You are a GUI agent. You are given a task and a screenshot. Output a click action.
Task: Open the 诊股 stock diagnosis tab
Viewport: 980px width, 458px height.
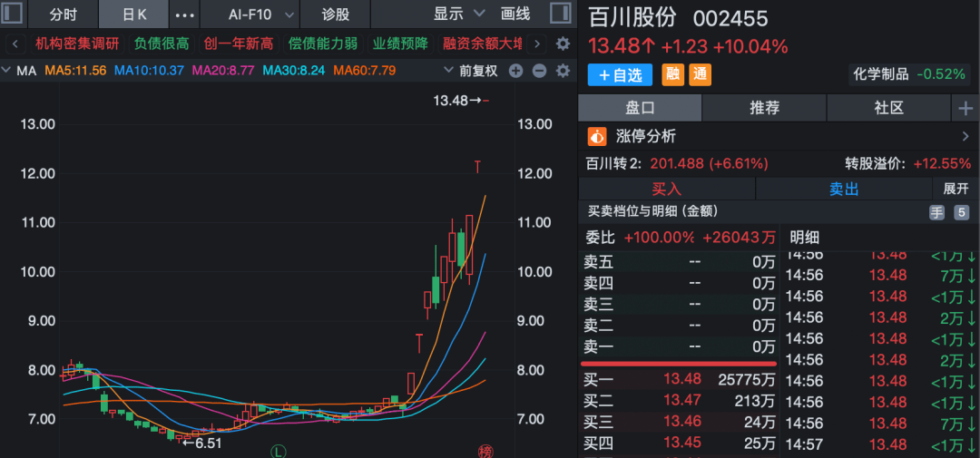click(x=336, y=15)
